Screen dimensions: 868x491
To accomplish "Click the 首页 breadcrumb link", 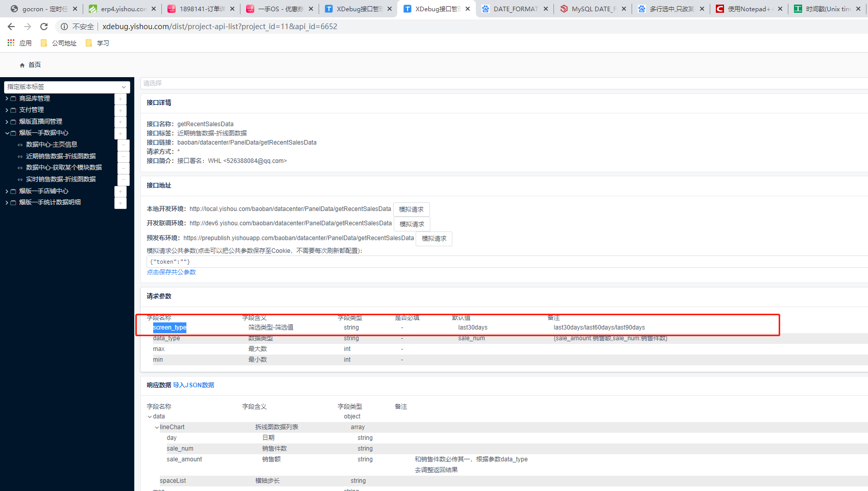I will pyautogui.click(x=35, y=65).
